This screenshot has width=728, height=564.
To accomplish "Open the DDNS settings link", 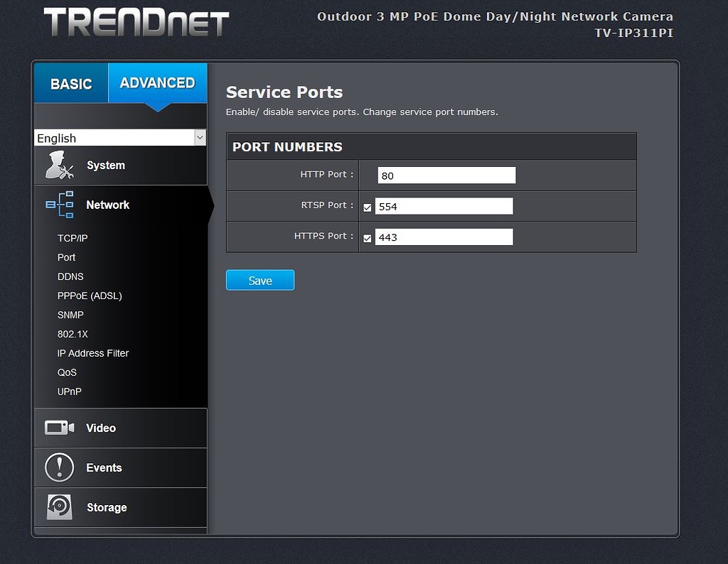I will click(70, 276).
